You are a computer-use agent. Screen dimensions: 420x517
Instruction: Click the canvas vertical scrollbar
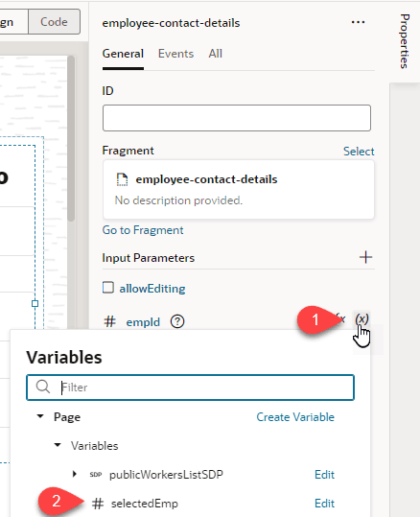(71, 138)
